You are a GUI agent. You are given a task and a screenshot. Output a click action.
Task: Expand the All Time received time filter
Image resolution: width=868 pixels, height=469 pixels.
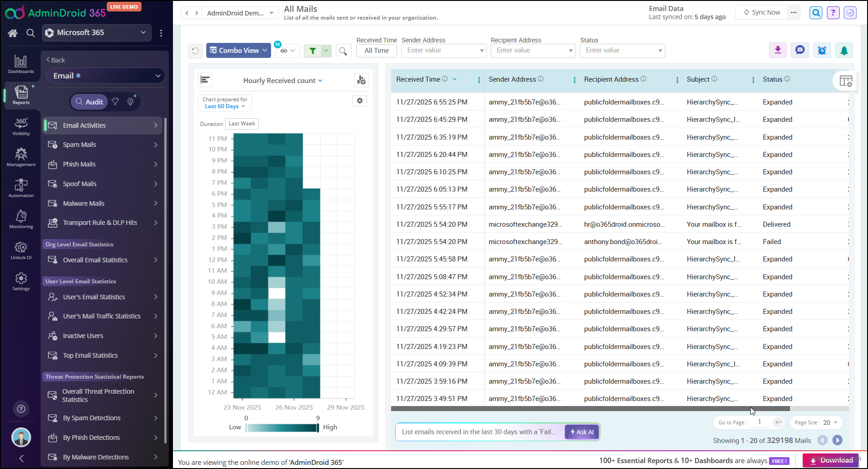point(376,51)
